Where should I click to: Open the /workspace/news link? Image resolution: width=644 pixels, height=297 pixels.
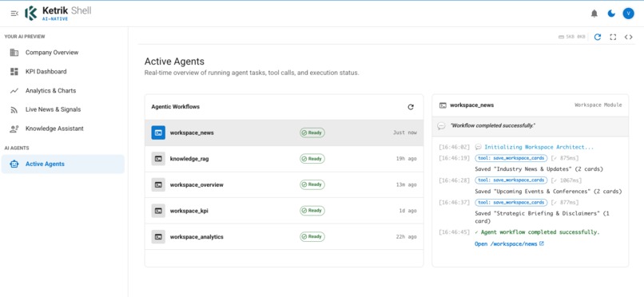(509, 244)
